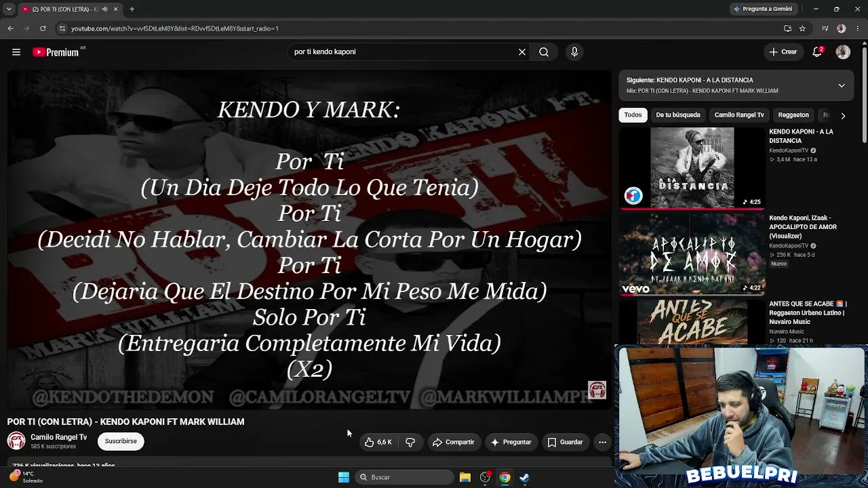
Task: Start voice search with the microphone
Action: click(574, 52)
